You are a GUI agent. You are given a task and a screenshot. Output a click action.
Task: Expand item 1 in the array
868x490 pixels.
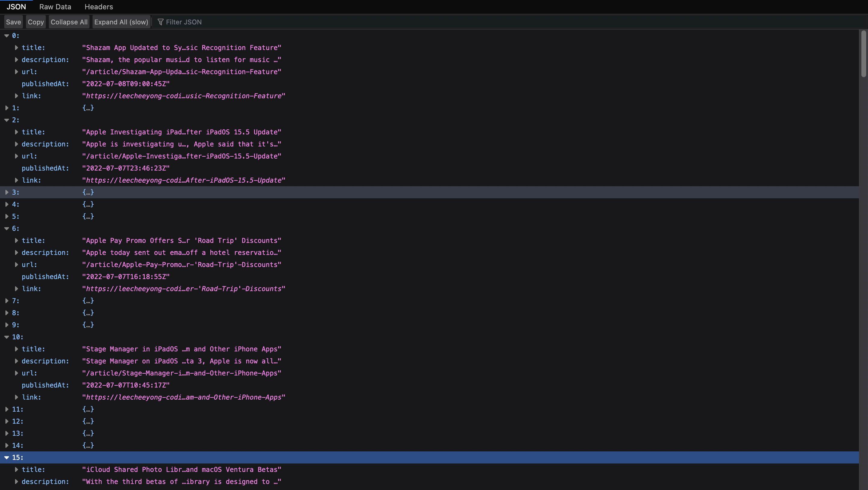(x=6, y=108)
